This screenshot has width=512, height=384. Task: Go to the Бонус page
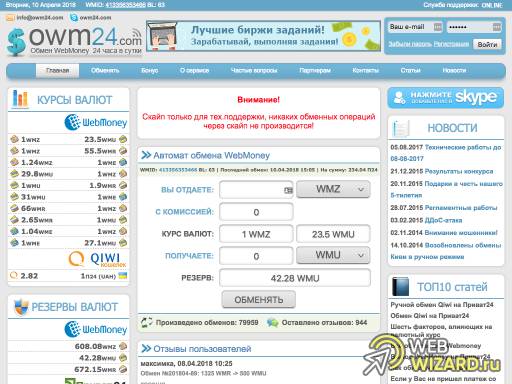click(x=150, y=71)
